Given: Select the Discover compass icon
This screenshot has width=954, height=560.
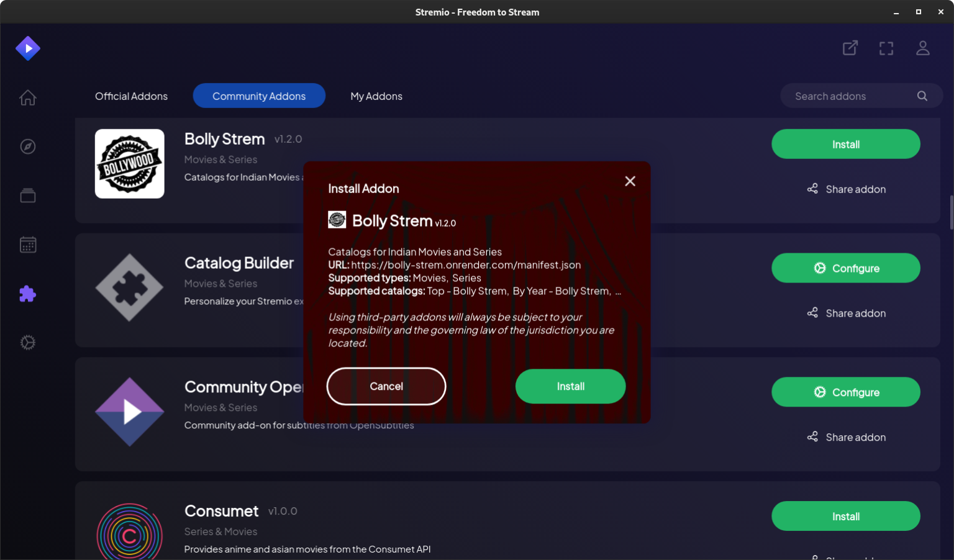Looking at the screenshot, I should pyautogui.click(x=28, y=147).
